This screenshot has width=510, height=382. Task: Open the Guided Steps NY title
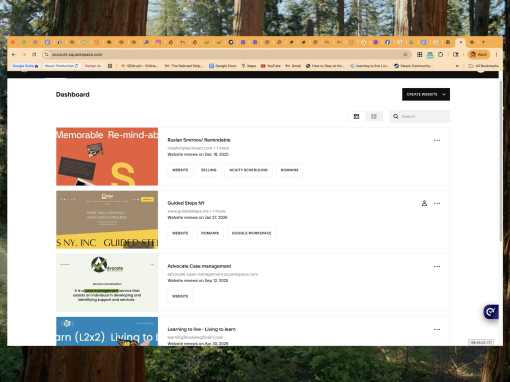pyautogui.click(x=186, y=203)
